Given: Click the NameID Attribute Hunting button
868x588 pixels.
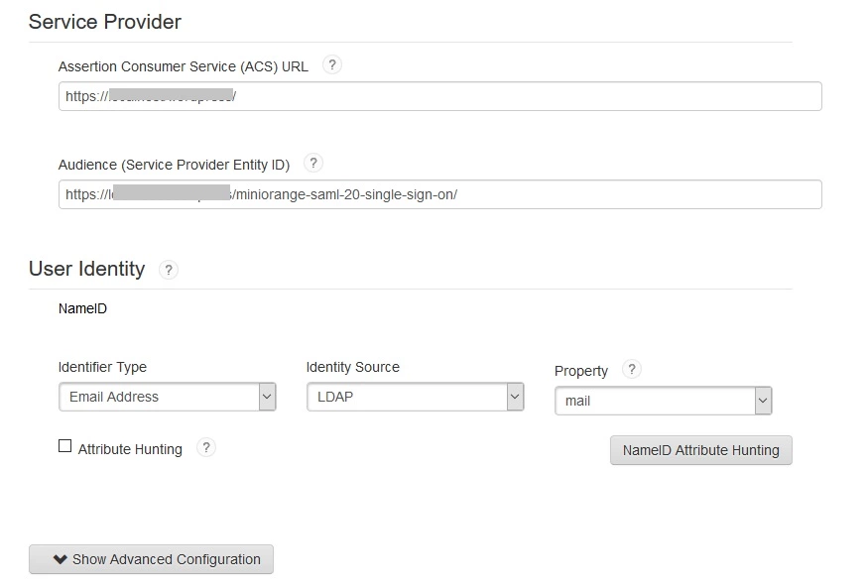Looking at the screenshot, I should tap(700, 450).
